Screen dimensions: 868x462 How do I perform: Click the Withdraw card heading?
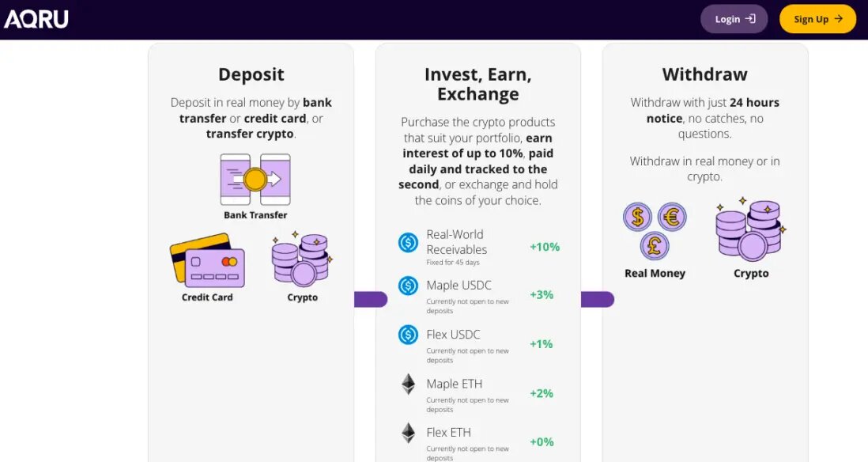click(704, 74)
